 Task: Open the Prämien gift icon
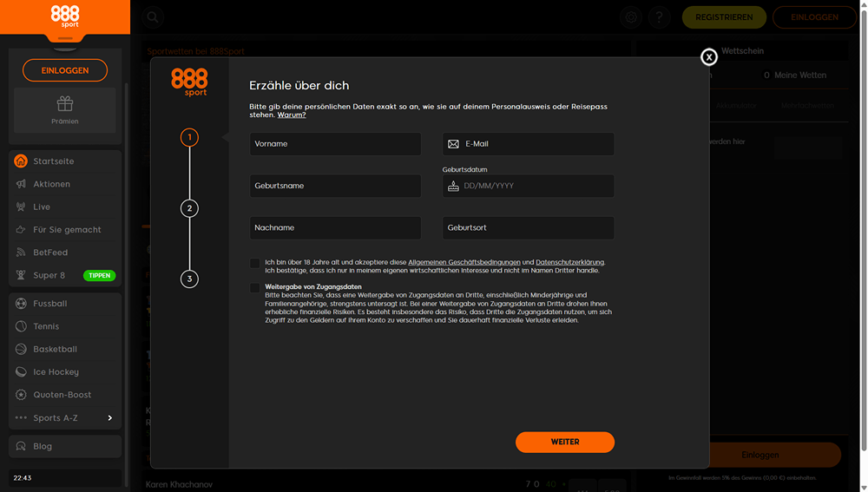click(65, 103)
